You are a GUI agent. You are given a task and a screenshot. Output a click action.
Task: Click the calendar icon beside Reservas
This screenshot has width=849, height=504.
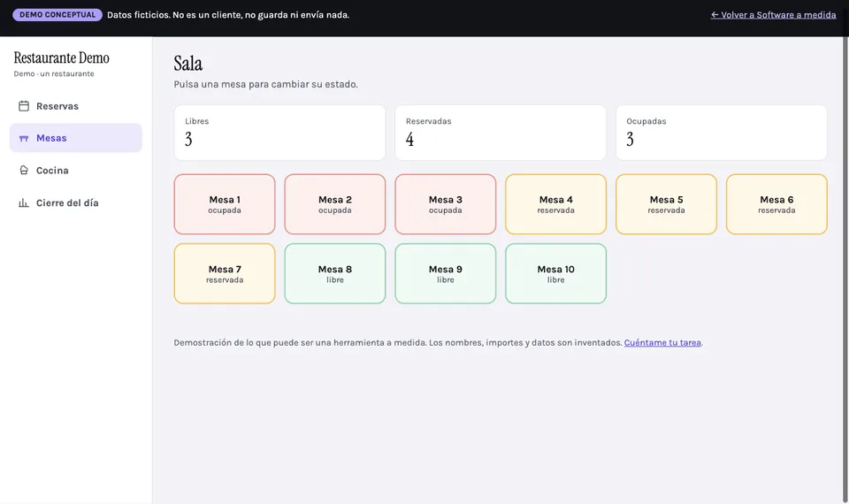24,106
